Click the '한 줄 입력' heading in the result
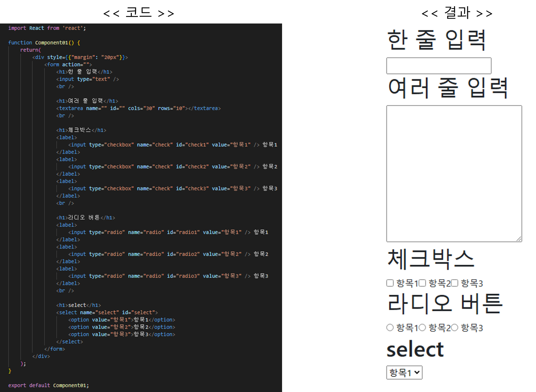Viewport: 536px width, 392px height. click(x=437, y=40)
